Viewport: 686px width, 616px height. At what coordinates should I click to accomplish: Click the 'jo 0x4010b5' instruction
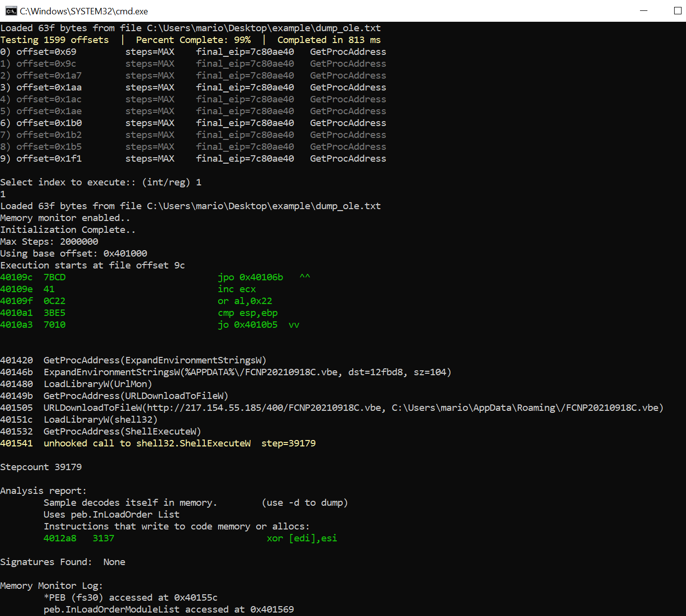pos(247,325)
